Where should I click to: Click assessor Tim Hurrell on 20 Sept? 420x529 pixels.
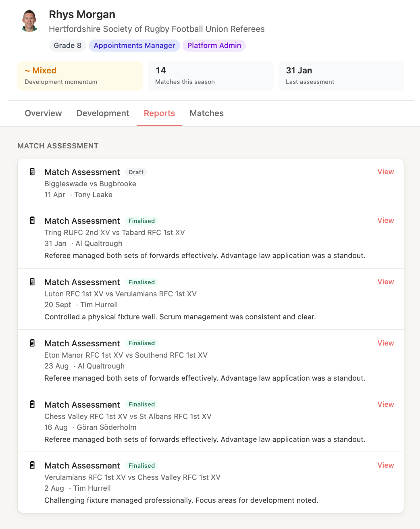[x=99, y=305]
